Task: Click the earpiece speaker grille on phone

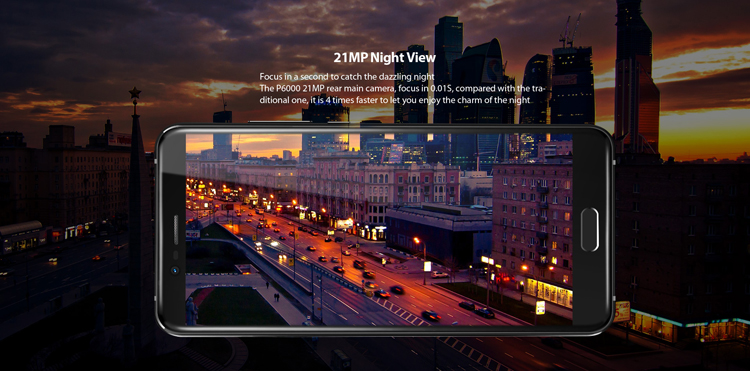Action: click(175, 230)
